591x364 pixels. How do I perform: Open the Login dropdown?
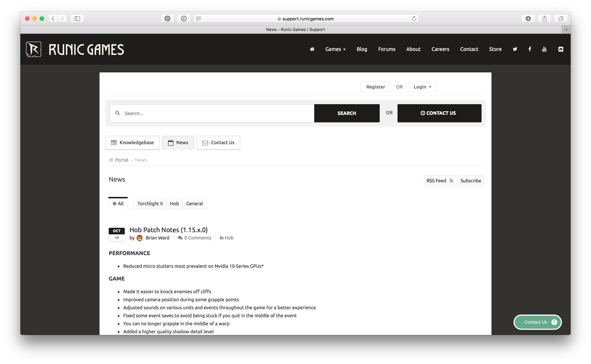coord(422,87)
